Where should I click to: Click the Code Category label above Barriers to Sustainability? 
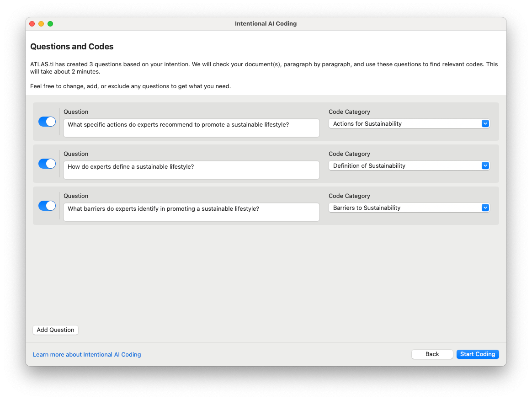[349, 196]
